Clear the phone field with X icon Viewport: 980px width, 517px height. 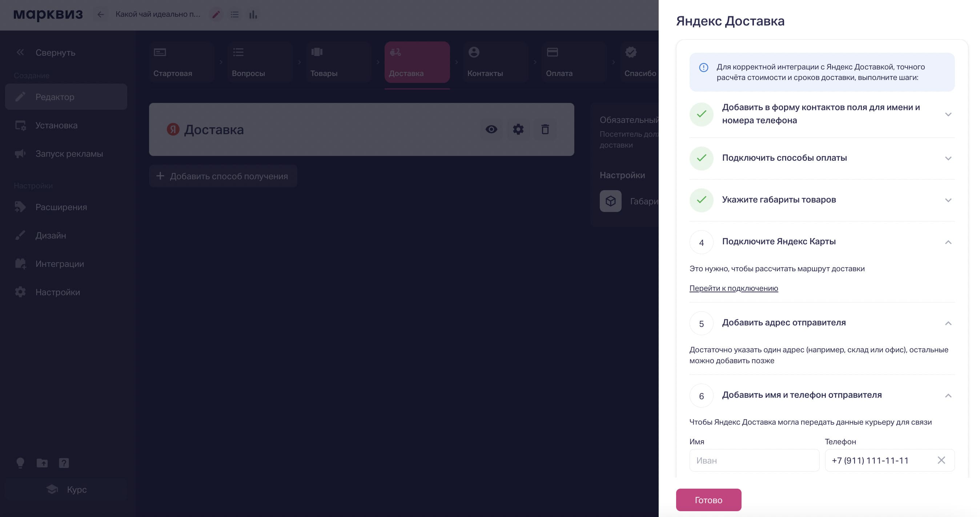[x=941, y=460]
